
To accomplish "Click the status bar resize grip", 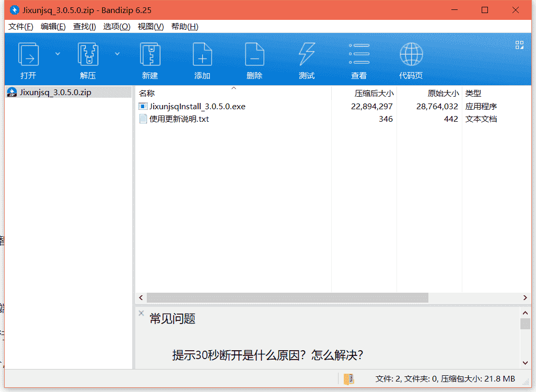I will pos(526,383).
